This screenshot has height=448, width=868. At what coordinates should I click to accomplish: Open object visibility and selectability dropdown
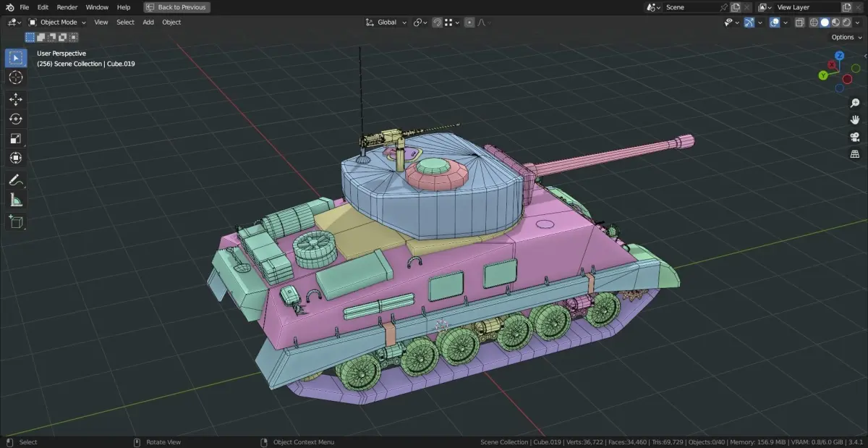click(x=731, y=22)
